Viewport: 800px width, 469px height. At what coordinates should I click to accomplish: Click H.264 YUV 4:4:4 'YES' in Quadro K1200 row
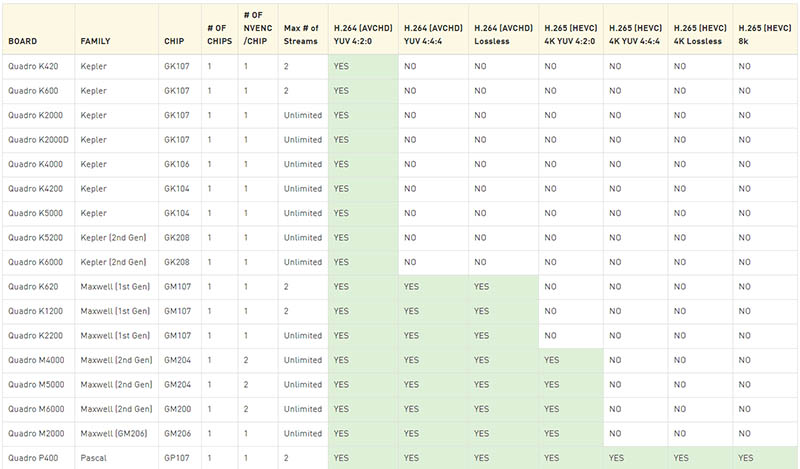pyautogui.click(x=411, y=311)
